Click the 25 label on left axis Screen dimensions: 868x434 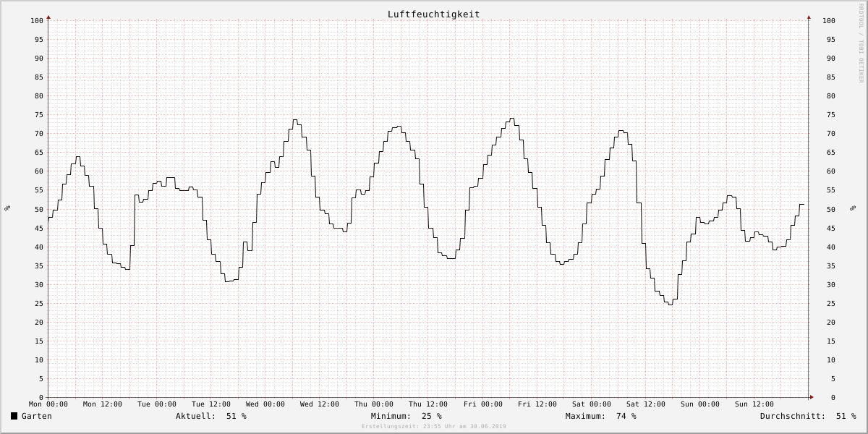tap(39, 303)
